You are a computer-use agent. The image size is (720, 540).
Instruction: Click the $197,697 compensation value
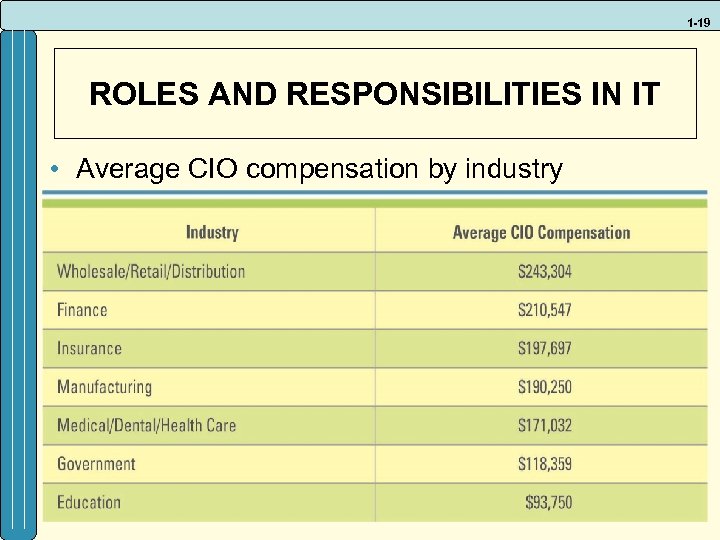tap(545, 348)
